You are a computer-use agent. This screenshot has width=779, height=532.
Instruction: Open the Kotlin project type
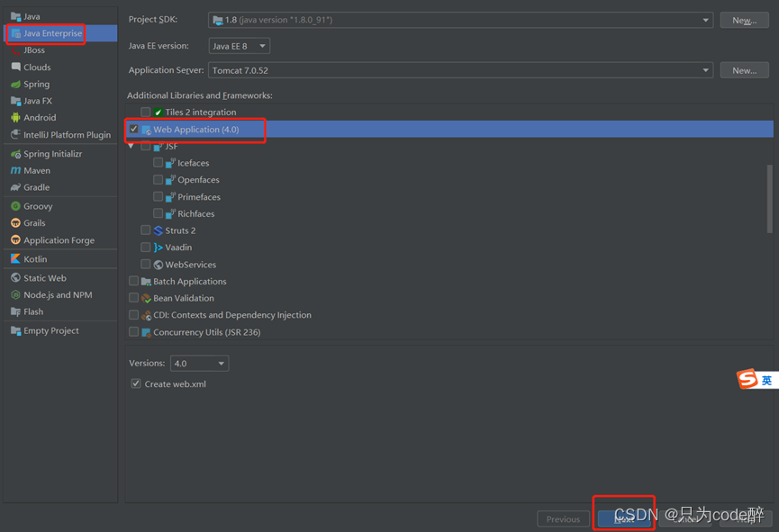pyautogui.click(x=34, y=259)
